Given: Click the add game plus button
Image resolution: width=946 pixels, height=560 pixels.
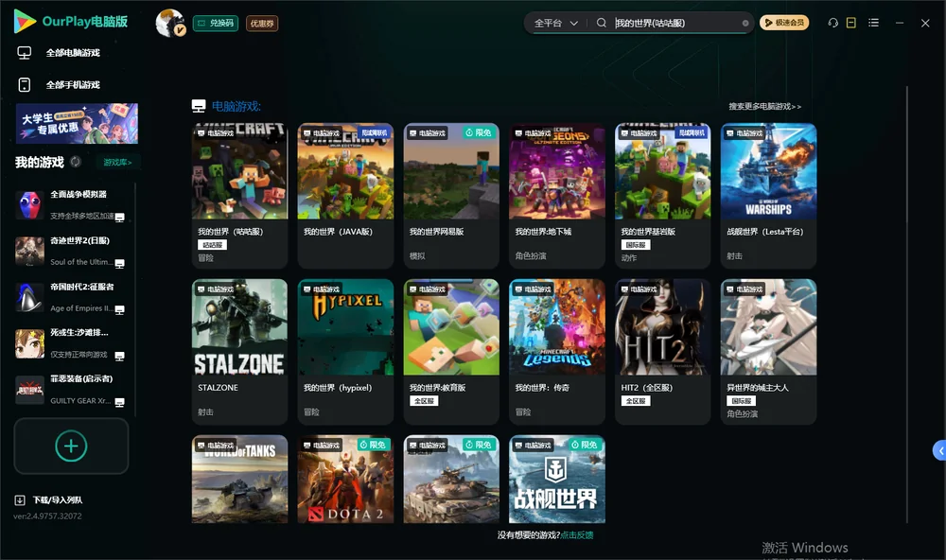Looking at the screenshot, I should point(71,446).
